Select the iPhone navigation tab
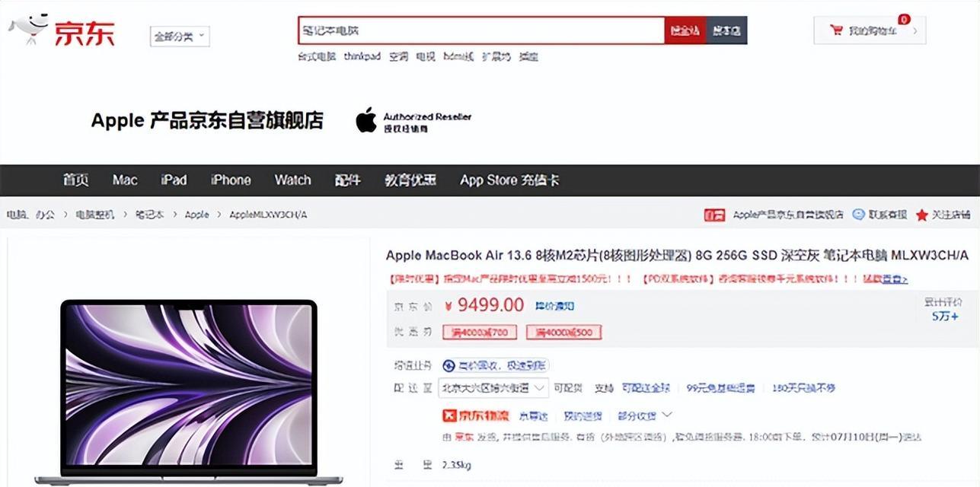This screenshot has height=487, width=980. [231, 180]
